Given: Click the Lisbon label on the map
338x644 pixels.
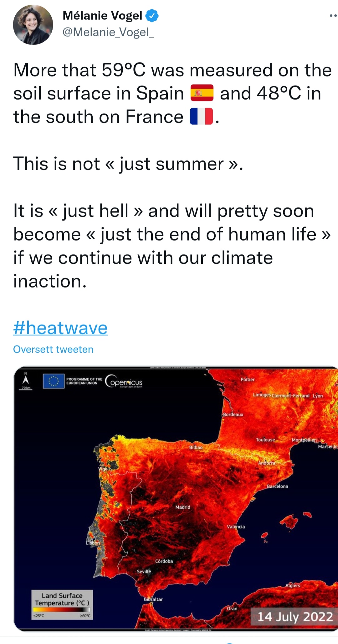Looking at the screenshot, I should click(x=93, y=543).
